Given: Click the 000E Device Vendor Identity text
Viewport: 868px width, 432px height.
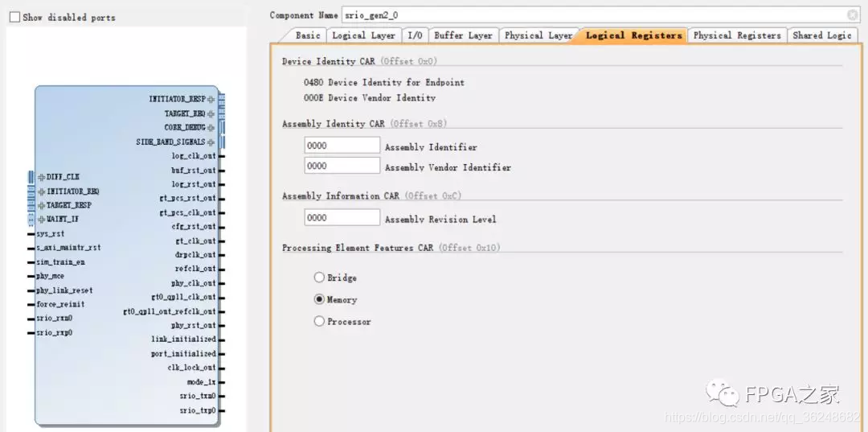Looking at the screenshot, I should click(x=370, y=97).
